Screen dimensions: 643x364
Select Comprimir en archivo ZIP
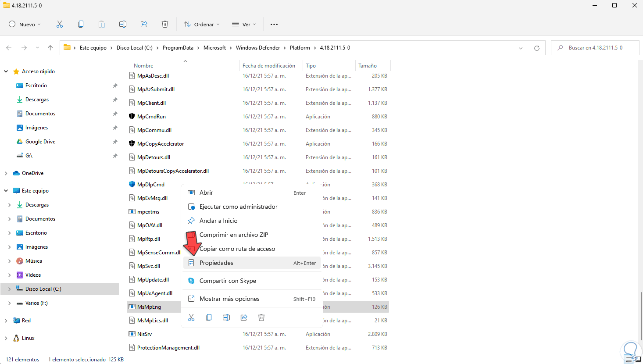coord(251,235)
